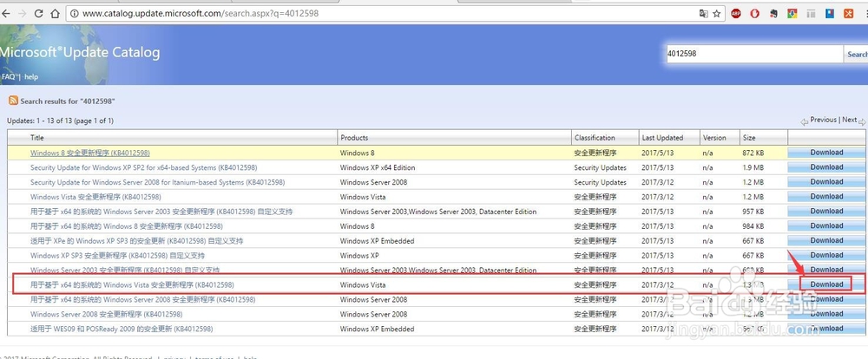
Task: Go back with the browser back arrow
Action: coord(6,13)
